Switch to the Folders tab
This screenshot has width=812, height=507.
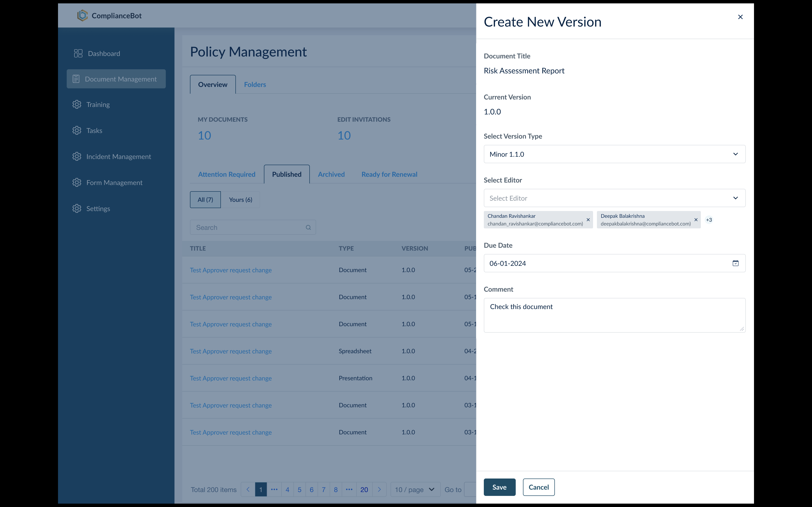[x=255, y=84]
